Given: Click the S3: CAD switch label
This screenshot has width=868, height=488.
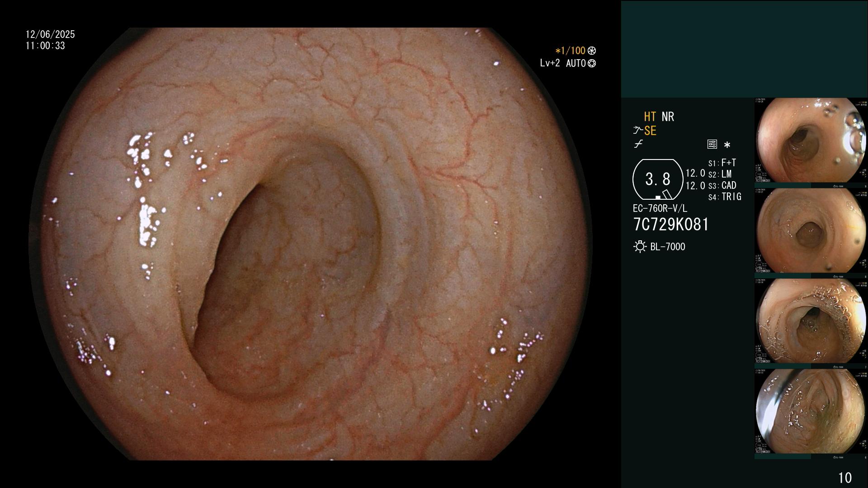Looking at the screenshot, I should coord(722,185).
